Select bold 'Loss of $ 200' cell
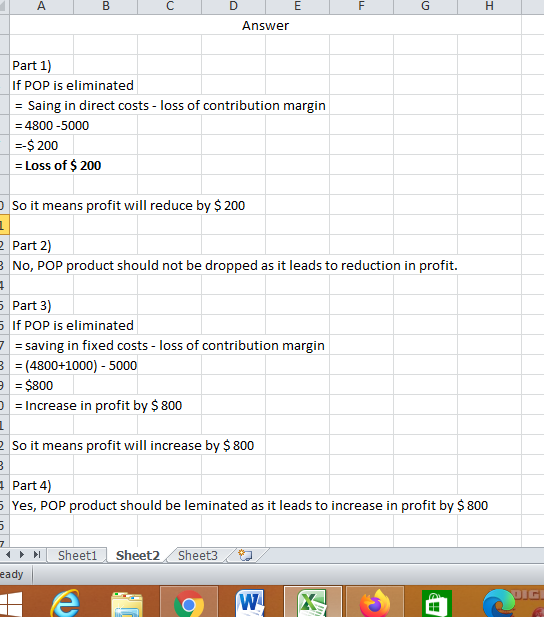544x617 pixels. pos(58,166)
